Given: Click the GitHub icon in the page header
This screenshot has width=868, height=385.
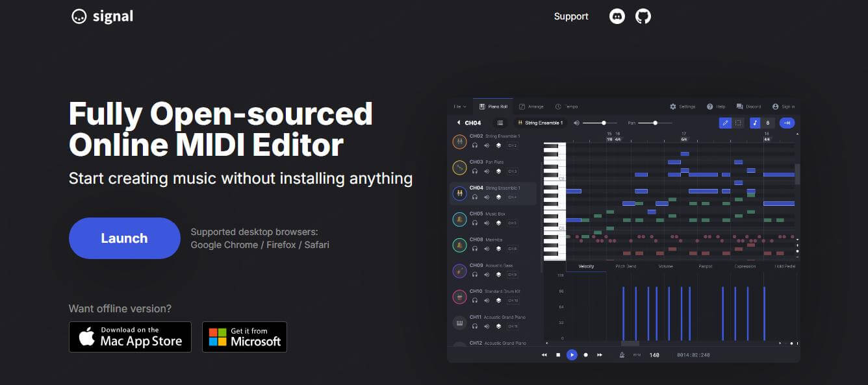Looking at the screenshot, I should point(643,16).
